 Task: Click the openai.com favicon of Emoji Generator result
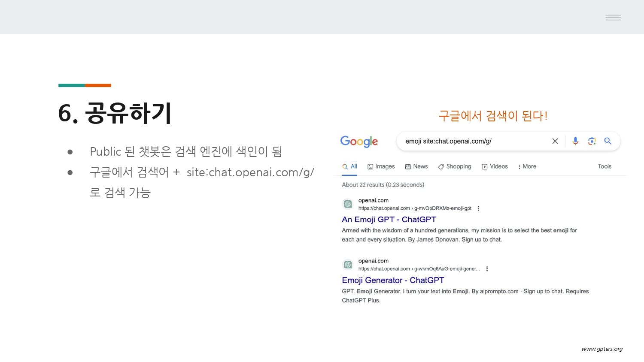(x=348, y=265)
